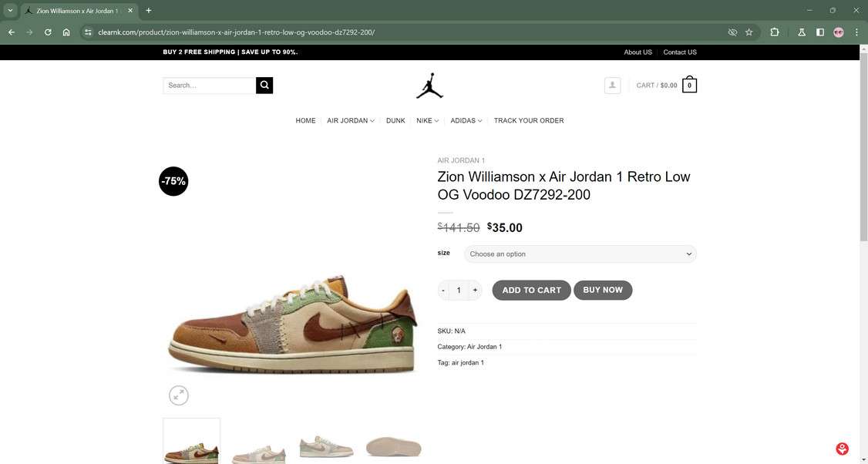
Task: Reload the page
Action: coord(48,32)
